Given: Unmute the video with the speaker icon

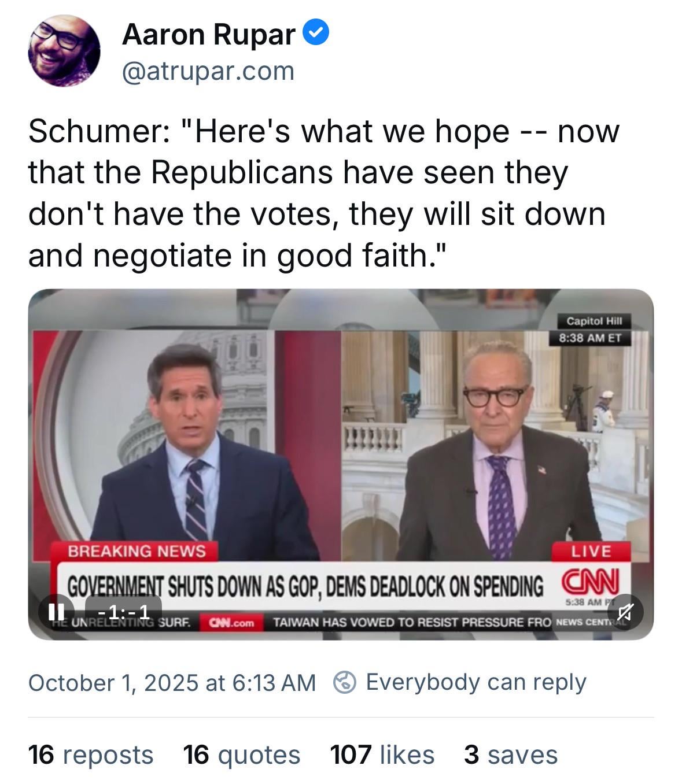Looking at the screenshot, I should click(x=626, y=611).
